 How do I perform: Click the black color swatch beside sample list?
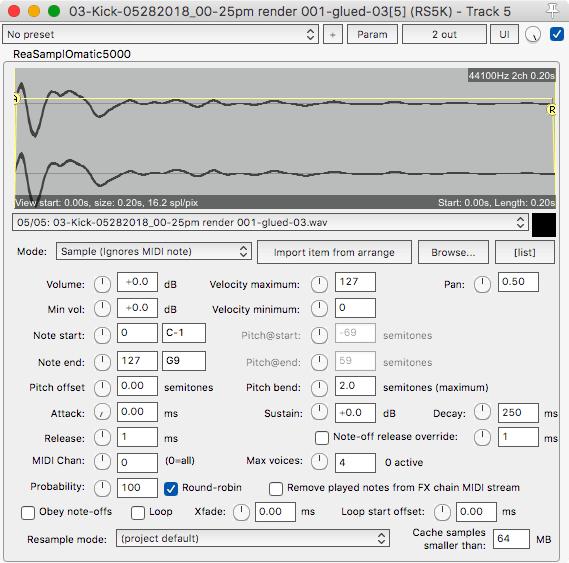(x=544, y=225)
